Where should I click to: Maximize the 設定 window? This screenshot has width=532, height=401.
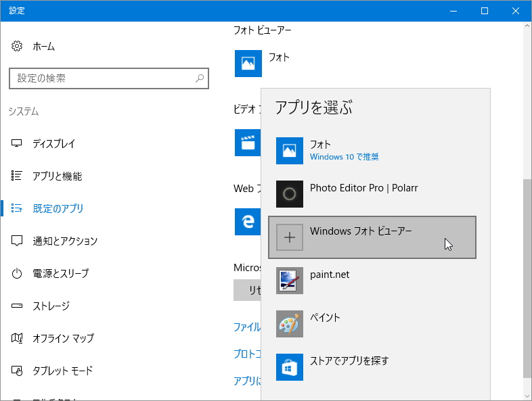point(485,11)
